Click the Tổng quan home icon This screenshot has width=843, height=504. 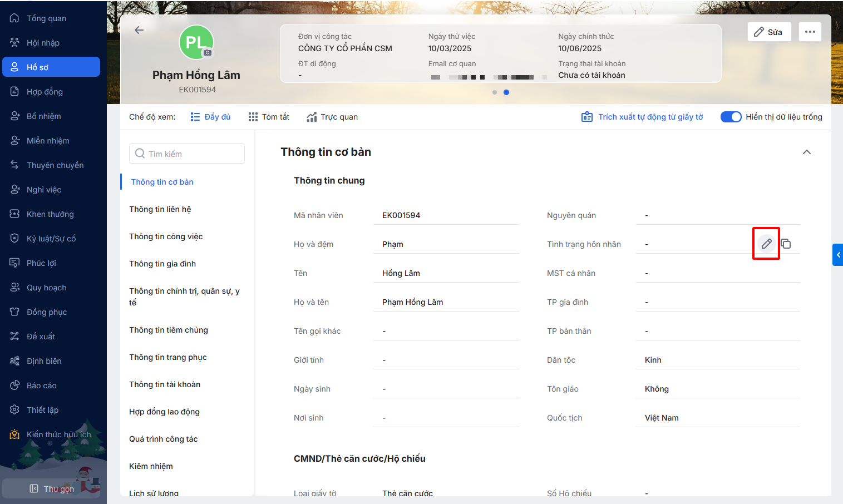(x=14, y=18)
